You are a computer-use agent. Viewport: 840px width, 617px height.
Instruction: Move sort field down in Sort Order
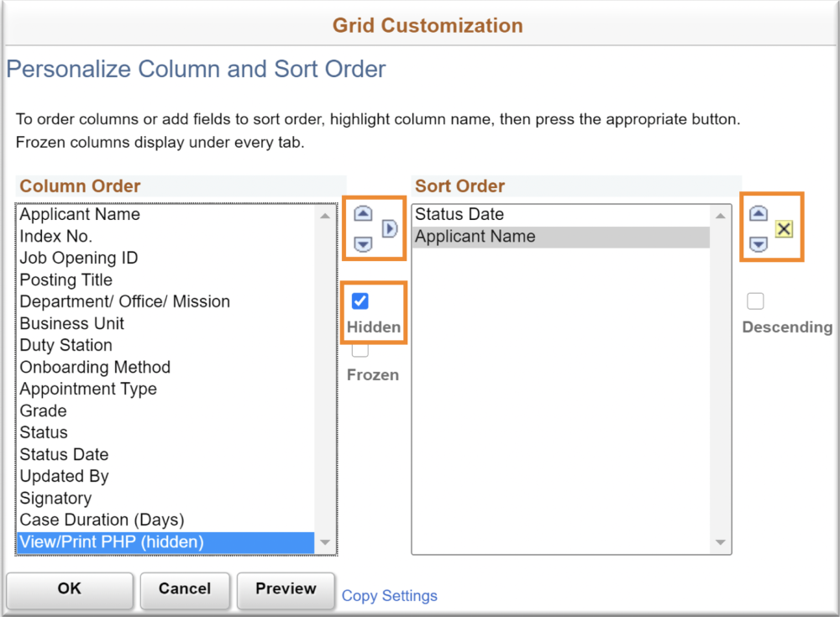pyautogui.click(x=758, y=244)
